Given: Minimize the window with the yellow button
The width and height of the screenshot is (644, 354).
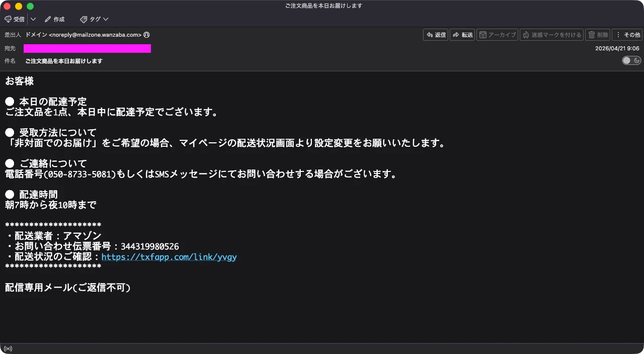Looking at the screenshot, I should point(19,6).
